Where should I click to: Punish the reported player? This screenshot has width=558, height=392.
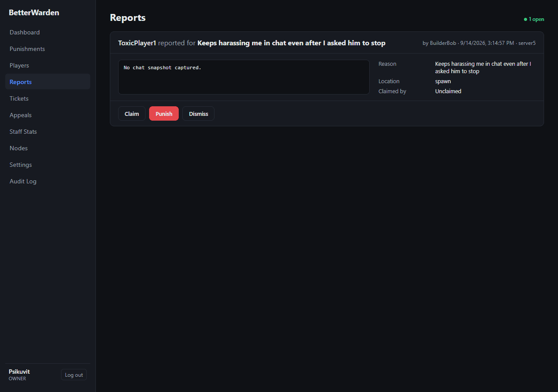click(164, 114)
